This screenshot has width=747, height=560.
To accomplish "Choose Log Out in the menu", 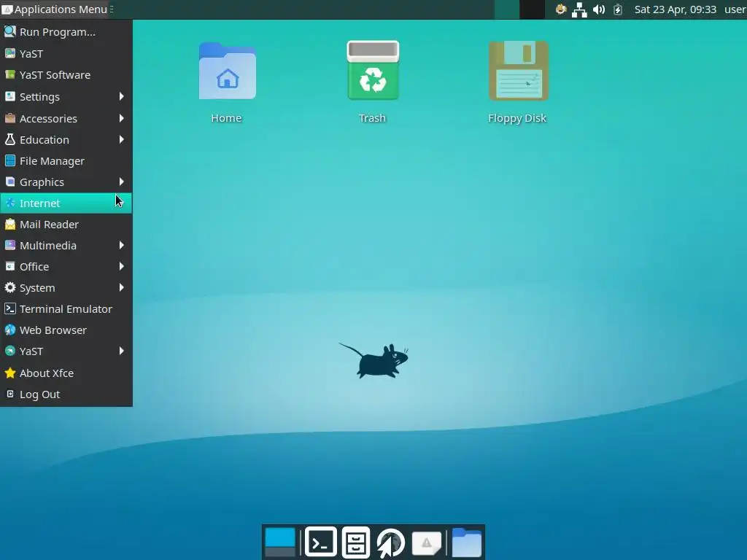I will click(x=66, y=394).
